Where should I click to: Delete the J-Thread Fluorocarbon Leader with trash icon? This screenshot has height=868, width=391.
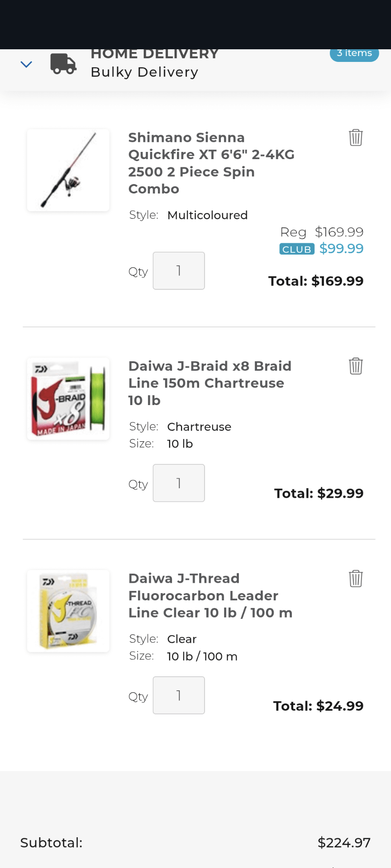tap(356, 579)
